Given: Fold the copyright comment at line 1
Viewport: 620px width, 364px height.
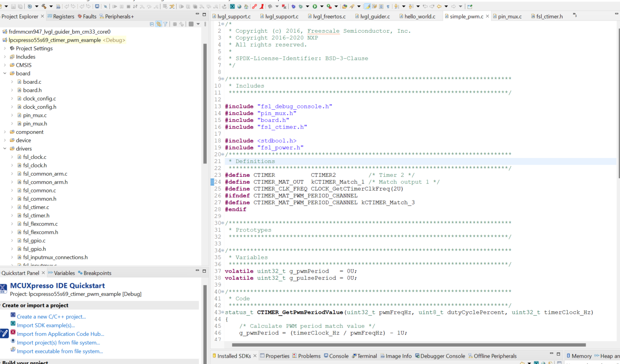Looking at the screenshot, I should pyautogui.click(x=223, y=24).
